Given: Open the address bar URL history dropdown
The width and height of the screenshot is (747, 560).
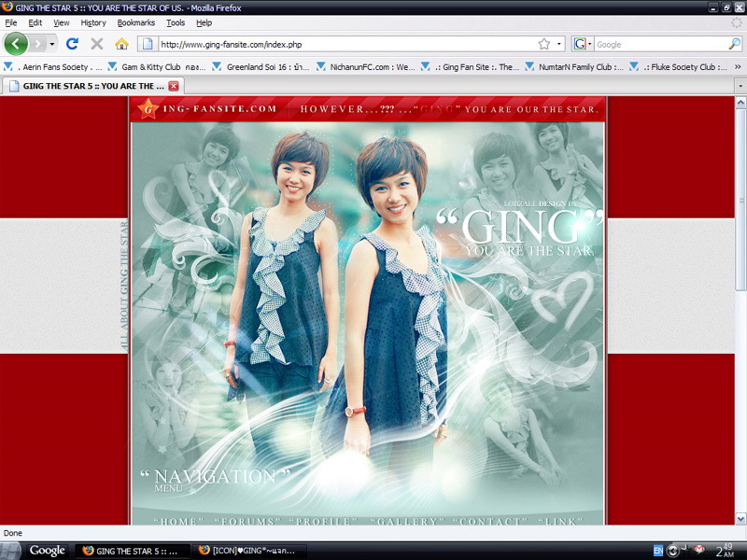Looking at the screenshot, I should click(558, 44).
